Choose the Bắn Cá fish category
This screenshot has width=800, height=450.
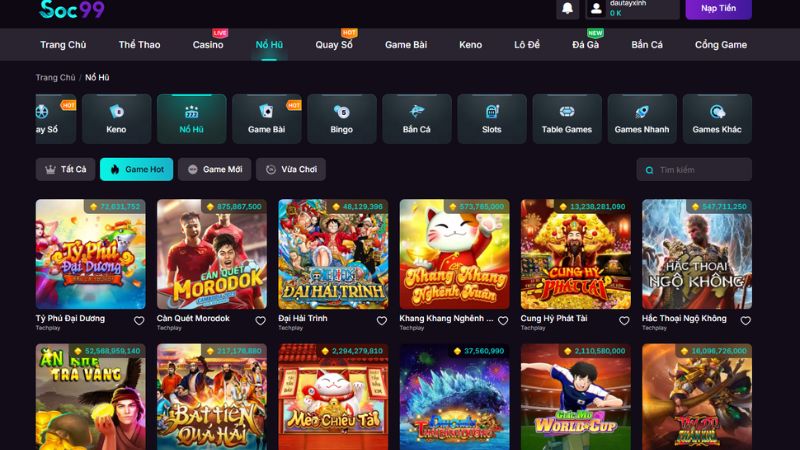416,118
